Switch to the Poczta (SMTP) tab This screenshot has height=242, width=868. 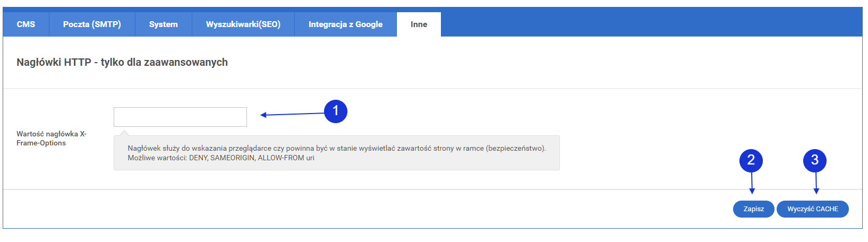click(92, 24)
